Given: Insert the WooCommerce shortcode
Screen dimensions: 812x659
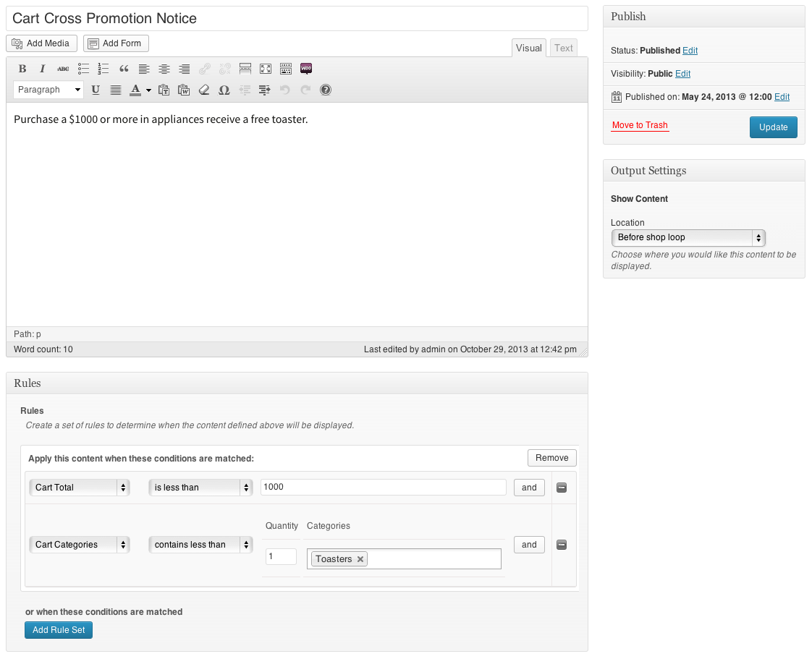Looking at the screenshot, I should pos(306,69).
